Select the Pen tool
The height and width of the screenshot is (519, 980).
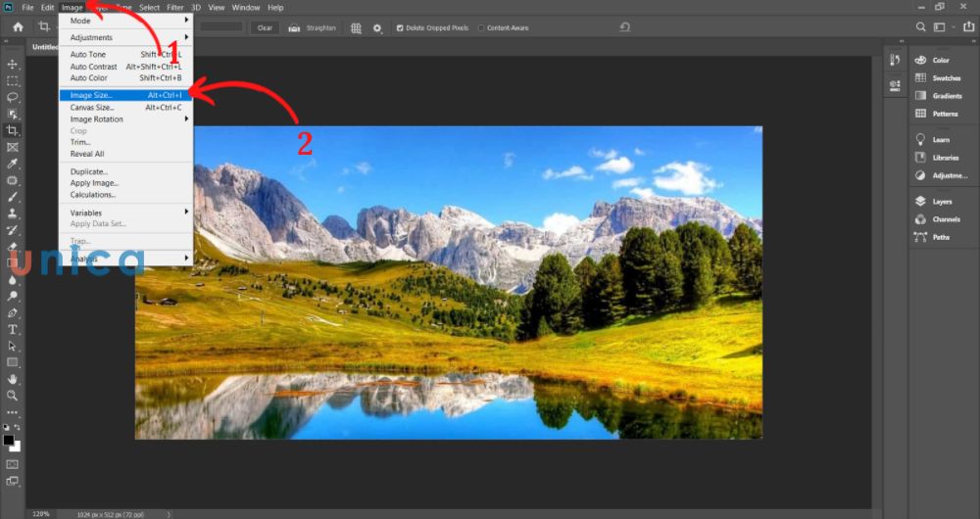(x=13, y=313)
